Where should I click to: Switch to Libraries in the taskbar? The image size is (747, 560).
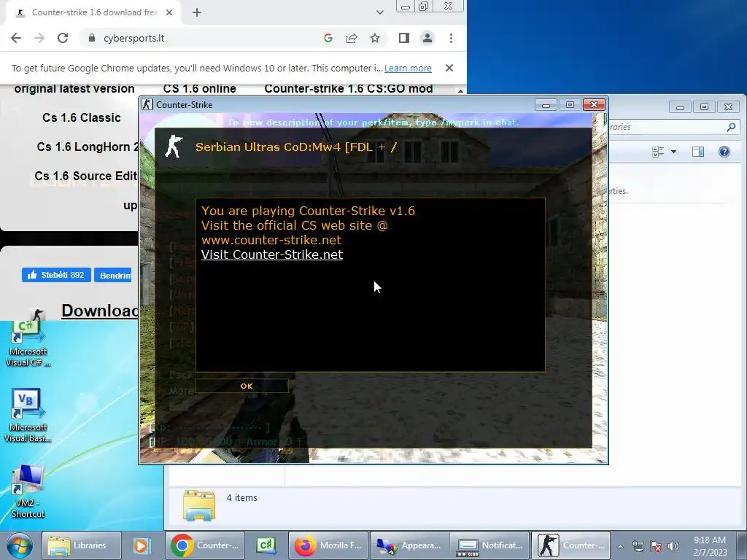[x=82, y=545]
